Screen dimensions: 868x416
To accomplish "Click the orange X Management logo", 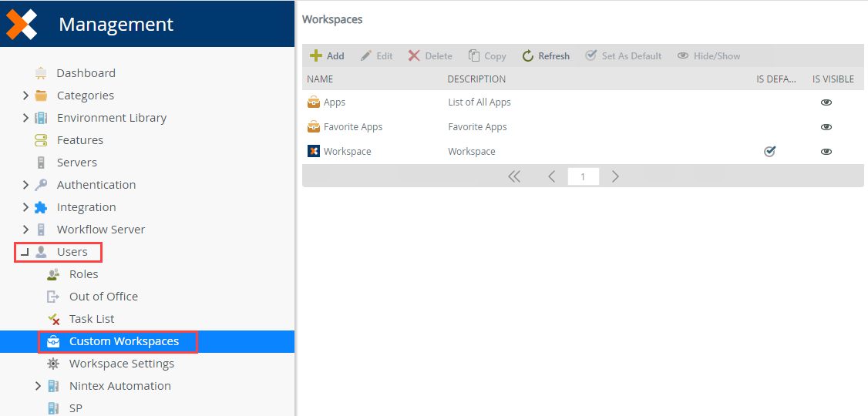I will point(21,24).
